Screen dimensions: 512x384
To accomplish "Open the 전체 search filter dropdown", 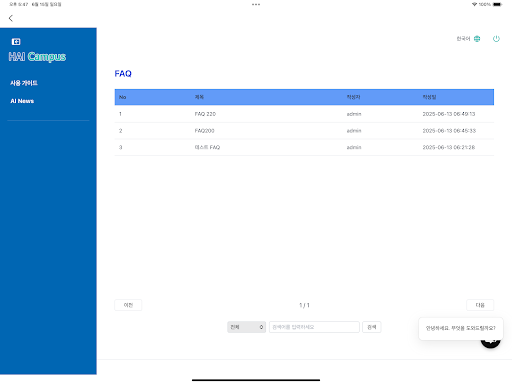I will [x=246, y=327].
